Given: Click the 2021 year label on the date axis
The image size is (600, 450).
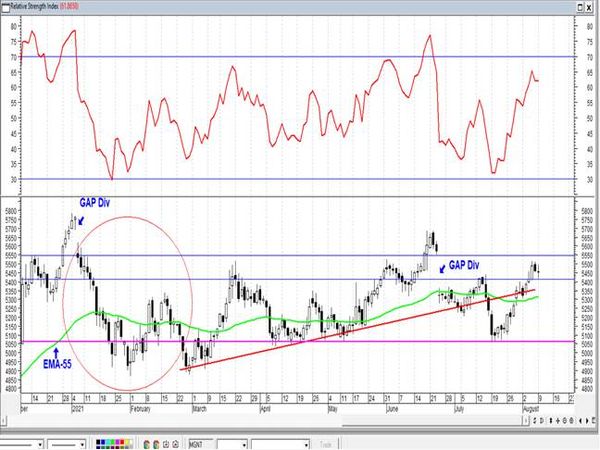Looking at the screenshot, I should [78, 409].
